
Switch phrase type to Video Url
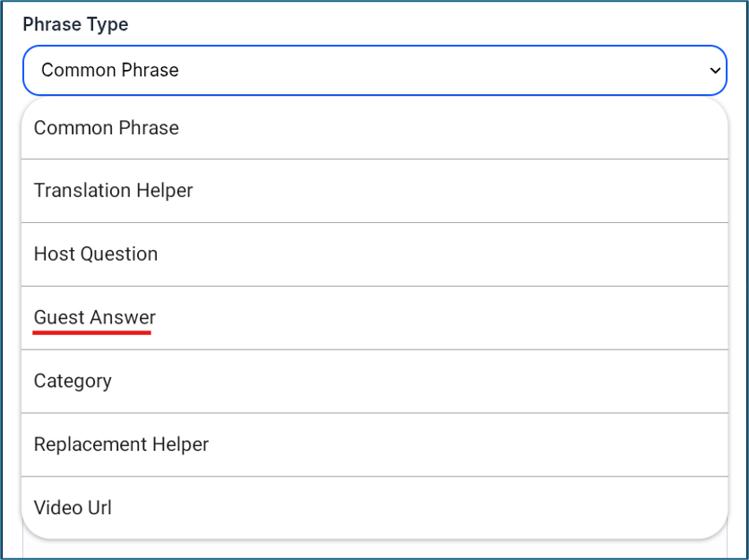[374, 507]
